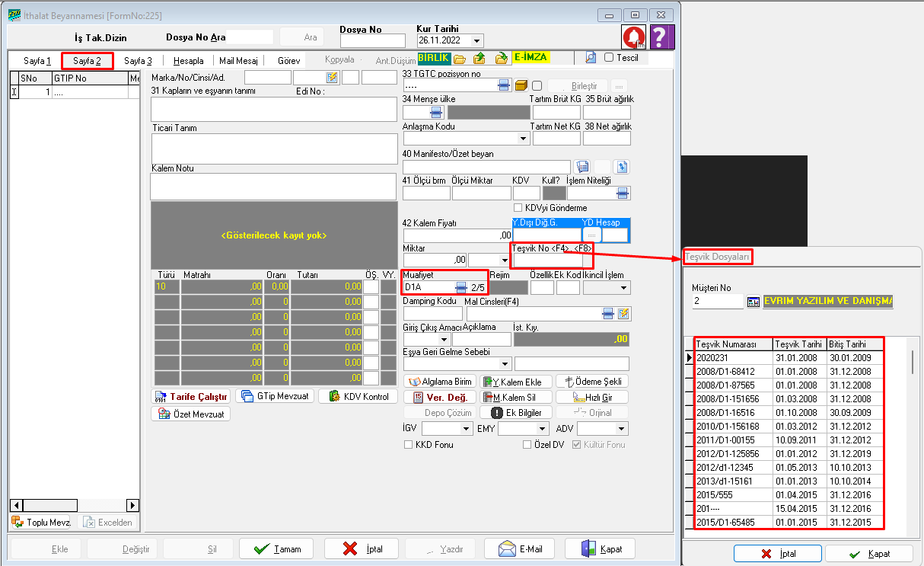Click Toplu Mevz. button
Screen dimensions: 924x566
(x=41, y=522)
